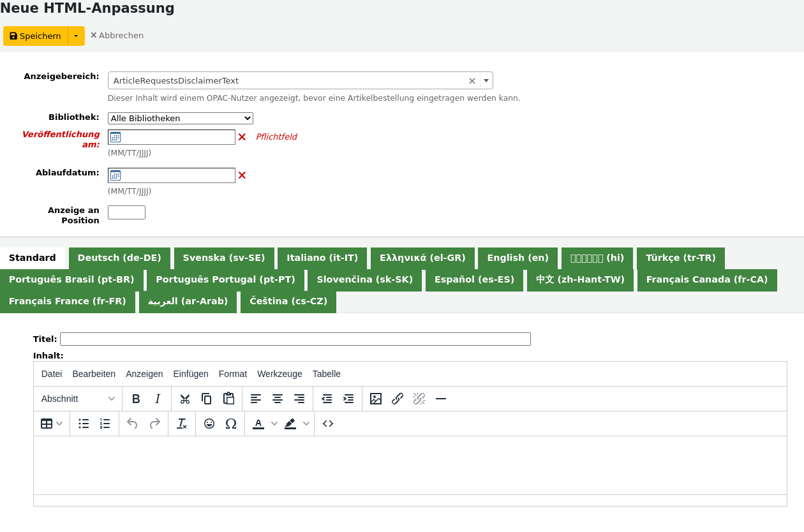The width and height of the screenshot is (804, 532).
Task: Insert an image with the image icon
Action: (376, 399)
